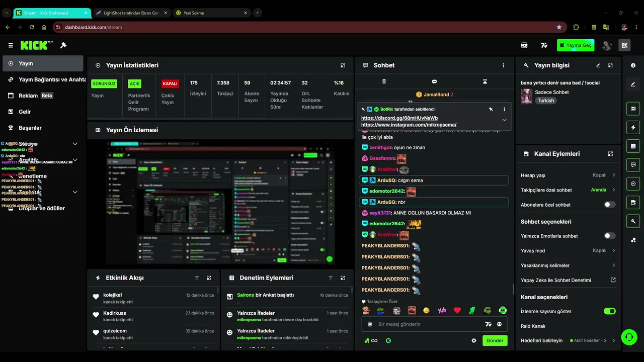Open the discord.gg pinned link
This screenshot has height=362, width=644.
click(399, 118)
